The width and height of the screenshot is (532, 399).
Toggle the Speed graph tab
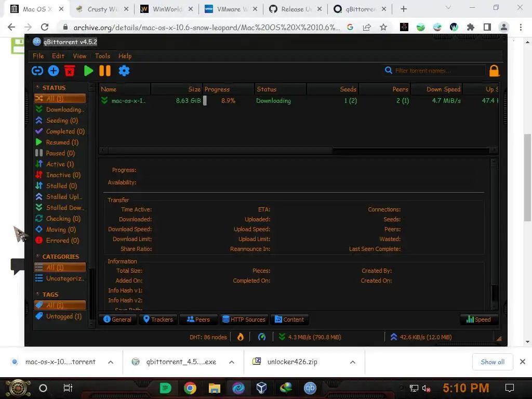pyautogui.click(x=478, y=320)
